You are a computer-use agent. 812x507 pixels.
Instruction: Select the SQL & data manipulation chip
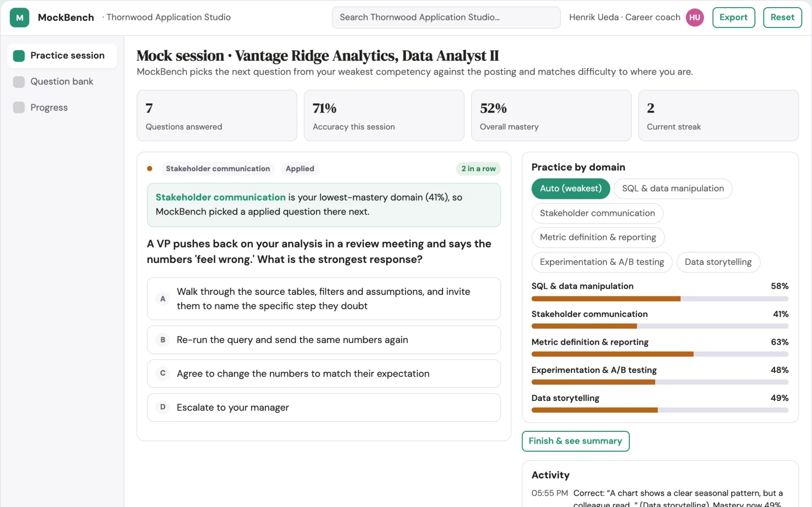tap(673, 189)
